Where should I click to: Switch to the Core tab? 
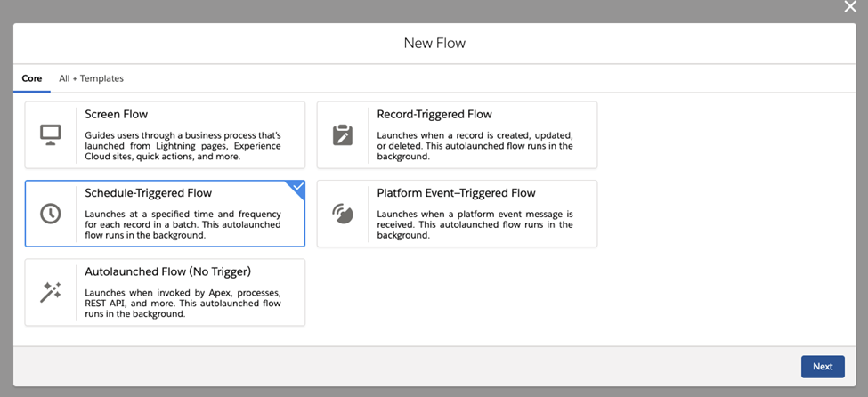31,78
